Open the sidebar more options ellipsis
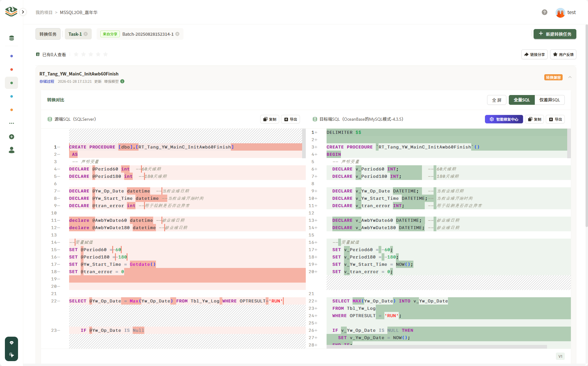This screenshot has width=588, height=366. tap(12, 123)
